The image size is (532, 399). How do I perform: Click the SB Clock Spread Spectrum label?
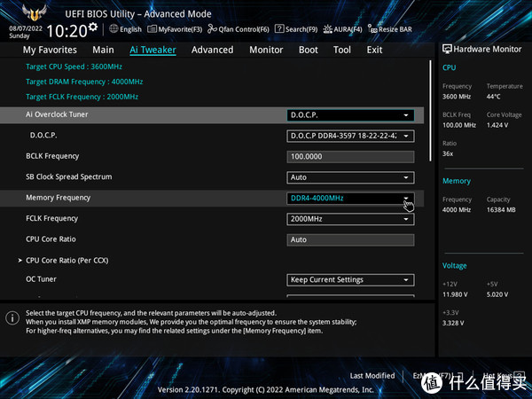[69, 176]
